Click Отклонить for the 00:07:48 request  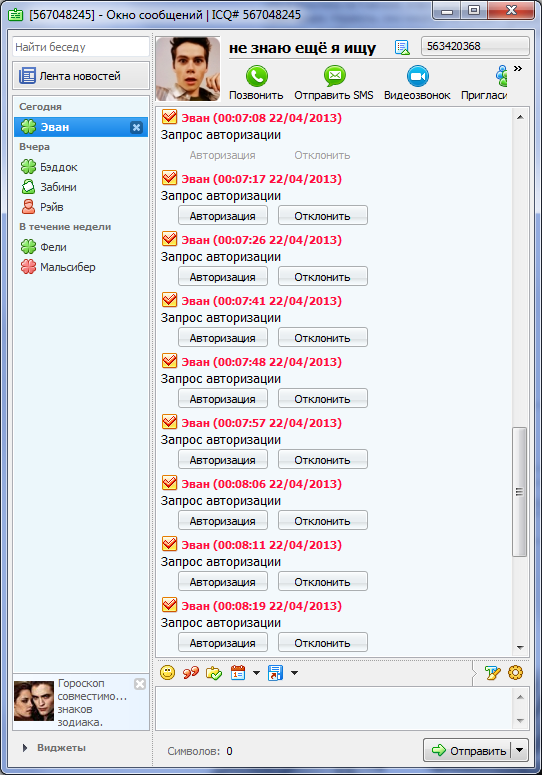[323, 398]
